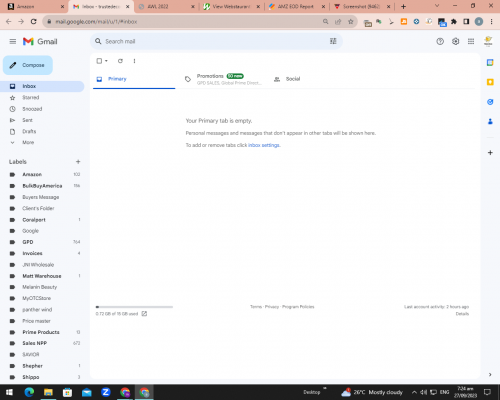Open Google Keep side panel icon
The width and height of the screenshot is (500, 400).
tap(490, 82)
